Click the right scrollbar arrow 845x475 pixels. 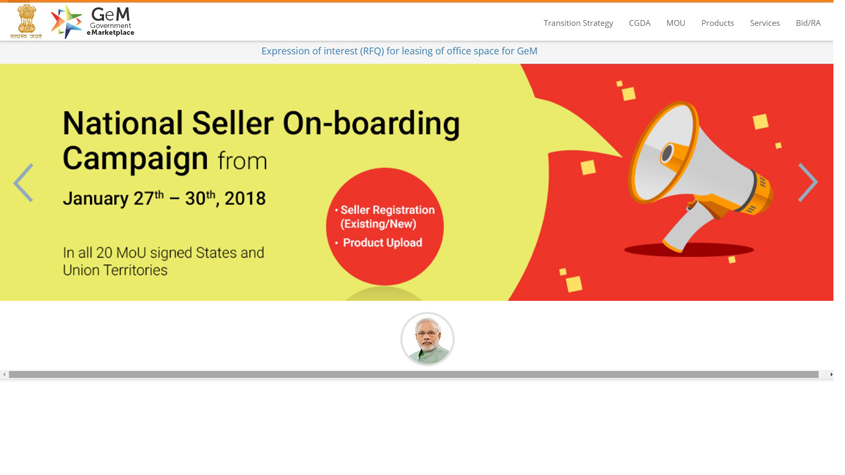(x=830, y=374)
